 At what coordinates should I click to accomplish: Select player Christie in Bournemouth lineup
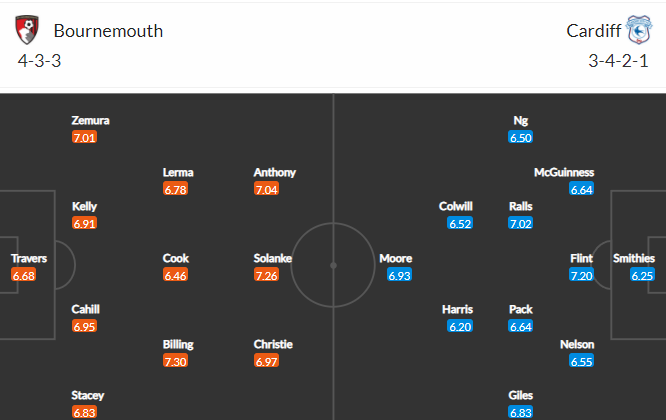click(273, 344)
